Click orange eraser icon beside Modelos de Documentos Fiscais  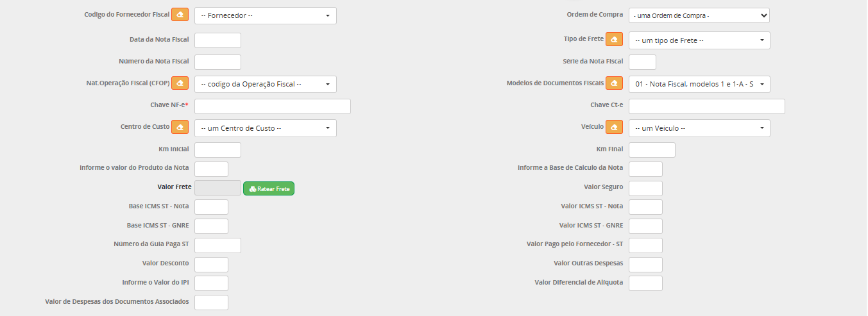pos(615,83)
